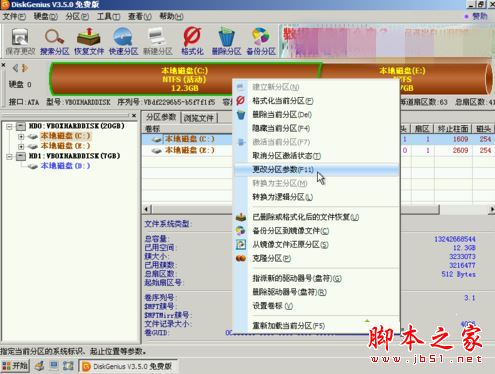Screen dimensions: 495x374
Task: Click the 克隆分区 icon in context menu
Action: click(x=241, y=258)
